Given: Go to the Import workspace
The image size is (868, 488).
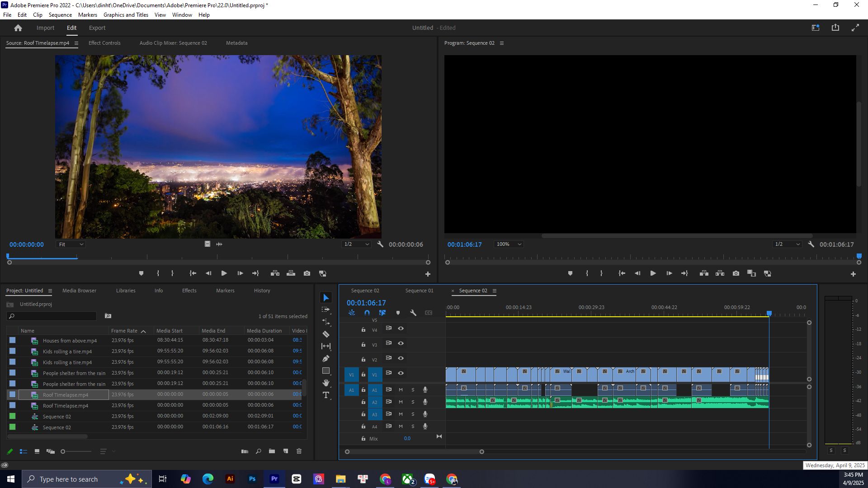Looking at the screenshot, I should (x=45, y=28).
